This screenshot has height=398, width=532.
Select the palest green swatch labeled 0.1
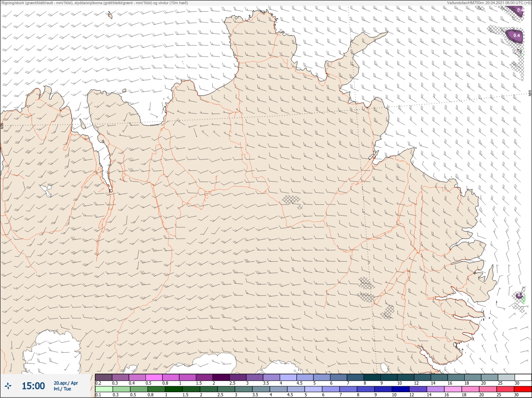click(104, 390)
